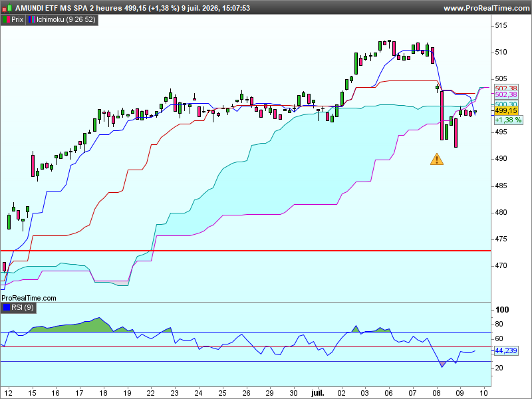The image size is (532, 399).
Task: Click the ProRealTime.com text at chart bottom-left
Action: tap(29, 298)
